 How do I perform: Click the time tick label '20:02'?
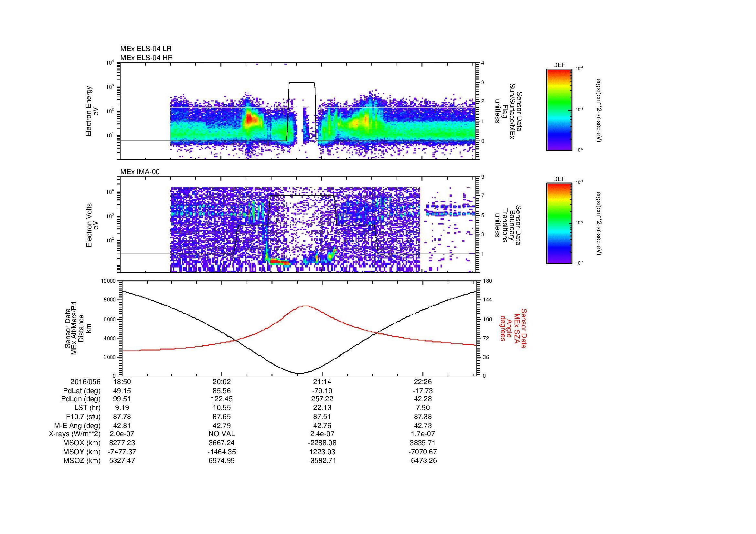tap(222, 382)
